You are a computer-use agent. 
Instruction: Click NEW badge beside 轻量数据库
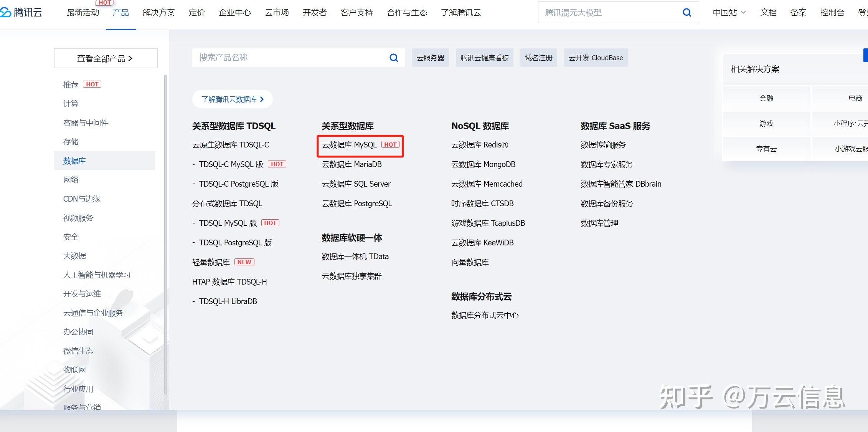point(244,262)
